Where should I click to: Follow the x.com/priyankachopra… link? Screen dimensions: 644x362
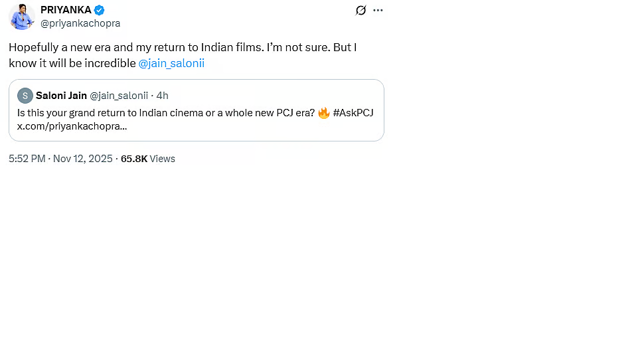tap(72, 126)
